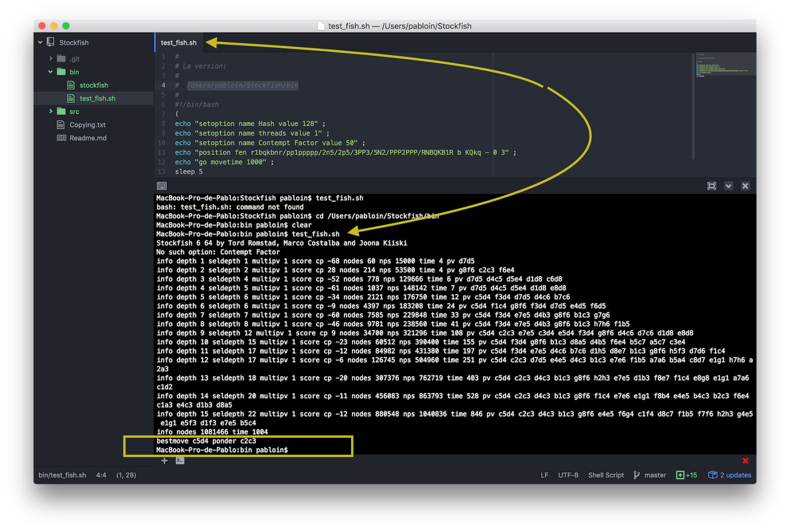Close all terminals with red X

pos(746,460)
